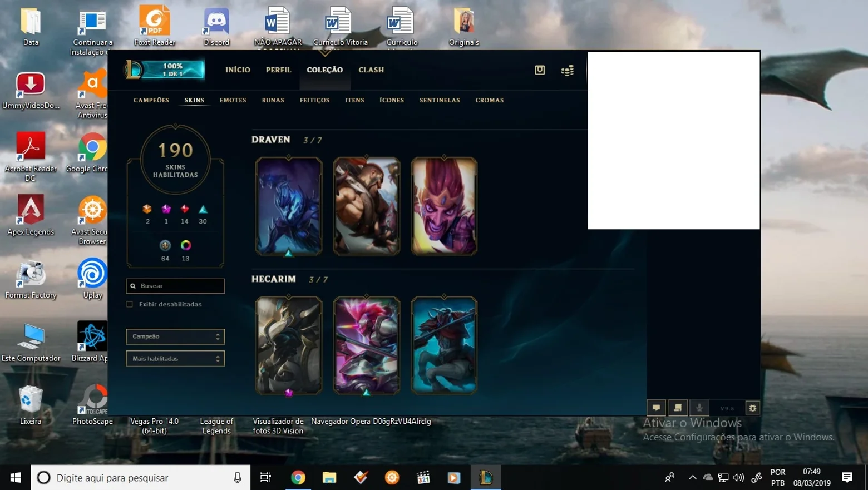Viewport: 868px width, 490px height.
Task: Open Task View on the taskbar
Action: 265,477
